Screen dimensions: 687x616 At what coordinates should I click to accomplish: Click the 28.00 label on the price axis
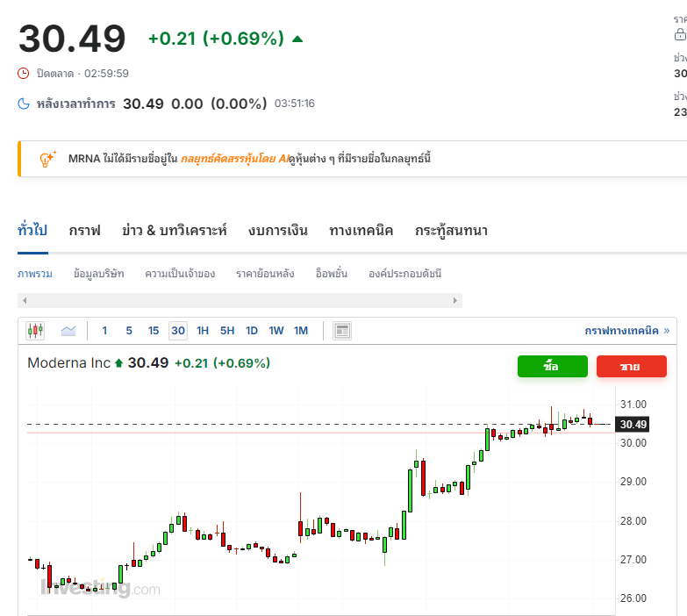tap(633, 521)
